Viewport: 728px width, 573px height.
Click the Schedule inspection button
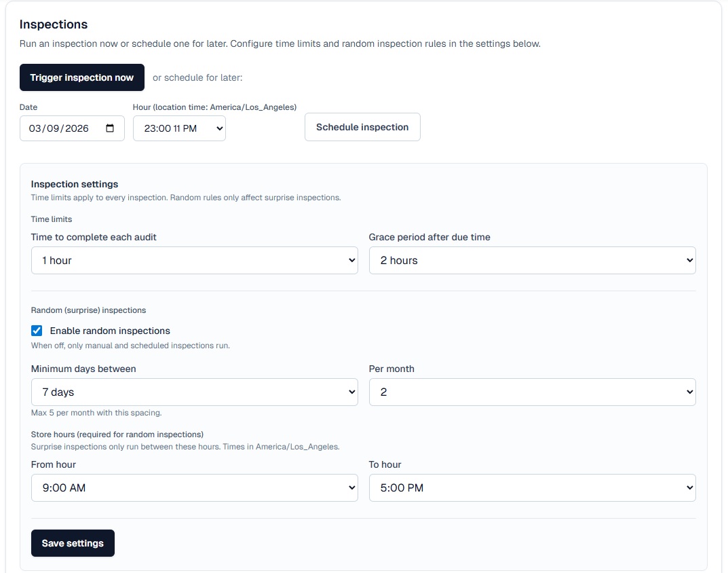(x=362, y=127)
